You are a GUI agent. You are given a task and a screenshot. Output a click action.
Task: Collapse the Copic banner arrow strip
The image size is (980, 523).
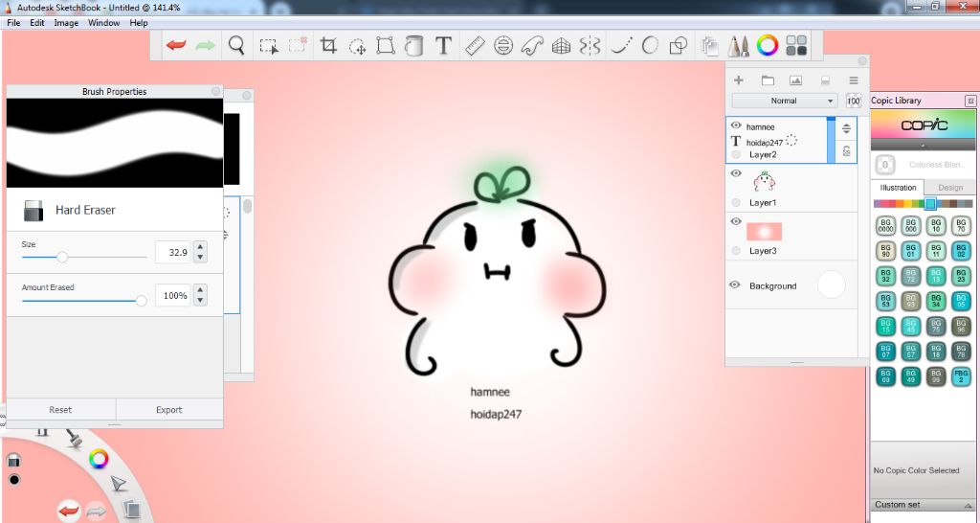tap(924, 146)
